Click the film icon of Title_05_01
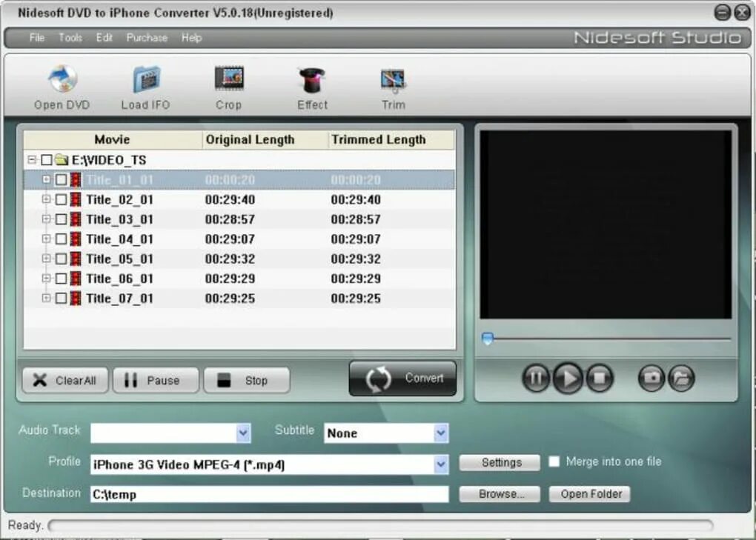The image size is (756, 540). [x=76, y=259]
